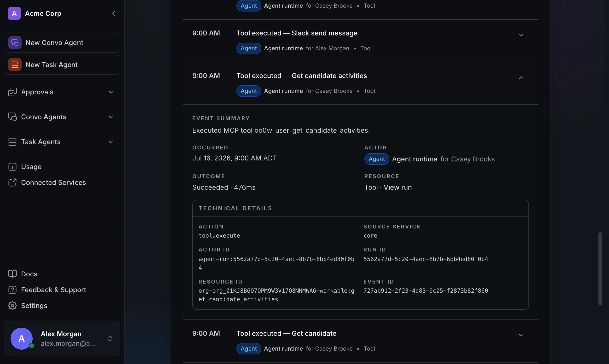Click the Acme Corp logo avatar
The width and height of the screenshot is (609, 364).
click(14, 13)
